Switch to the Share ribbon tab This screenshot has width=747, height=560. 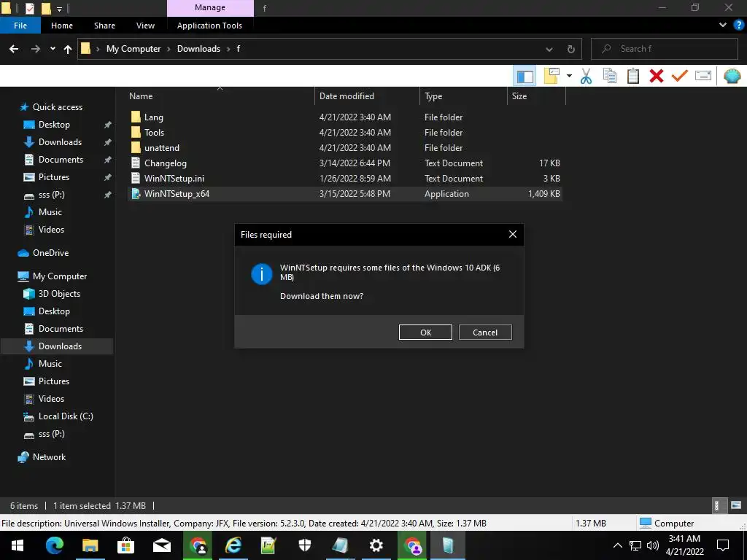pos(104,26)
